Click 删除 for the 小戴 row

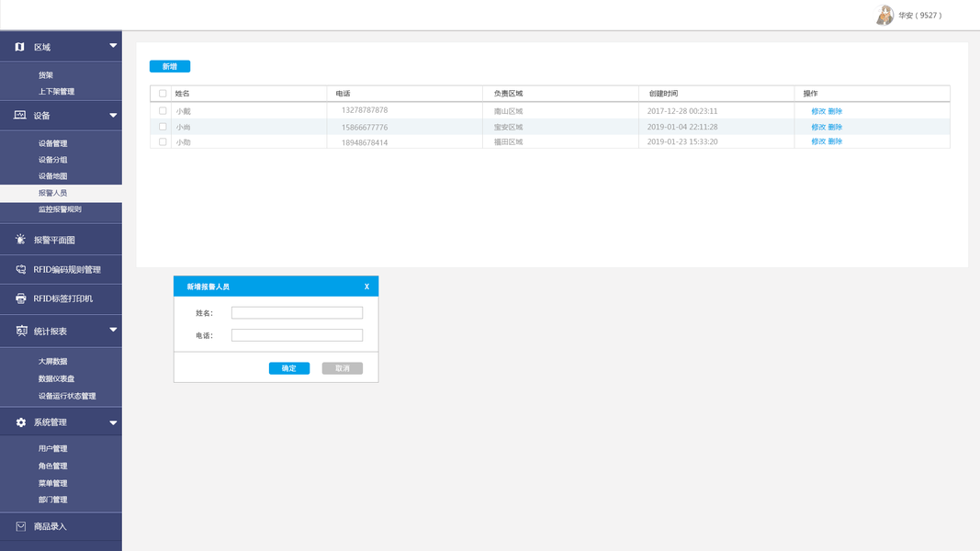pos(835,111)
